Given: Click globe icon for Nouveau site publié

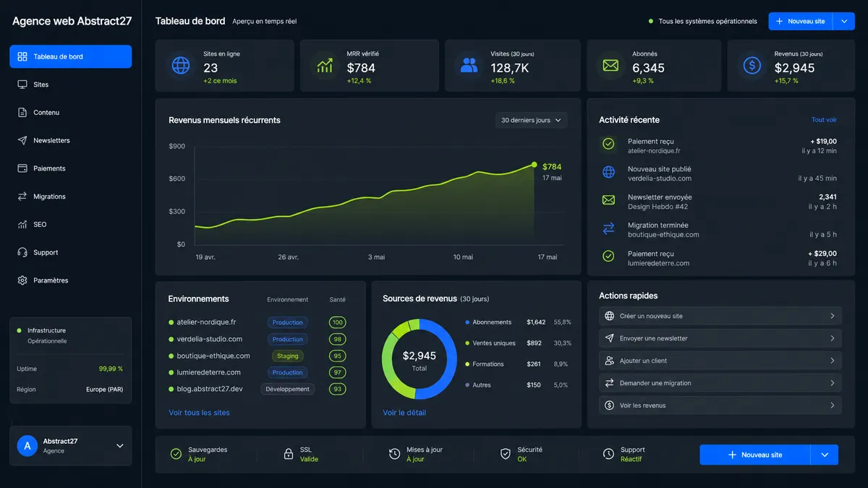Looking at the screenshot, I should [609, 172].
